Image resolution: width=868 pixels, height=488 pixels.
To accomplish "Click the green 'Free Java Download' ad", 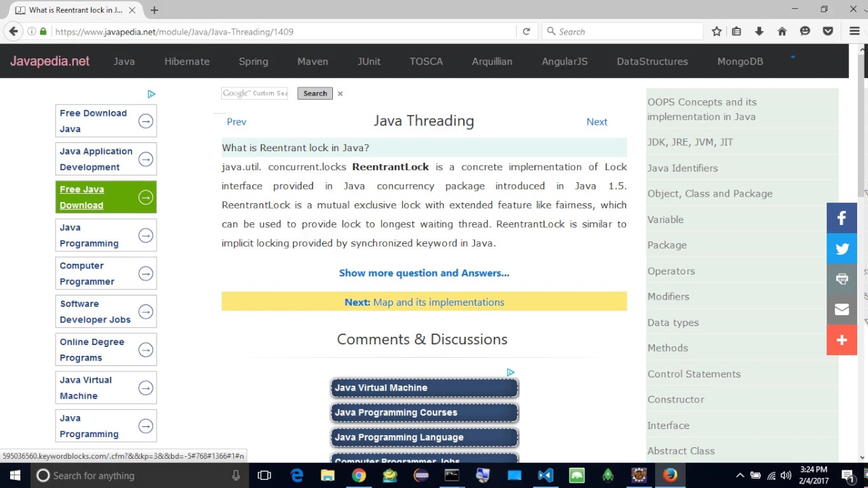I will click(x=106, y=197).
